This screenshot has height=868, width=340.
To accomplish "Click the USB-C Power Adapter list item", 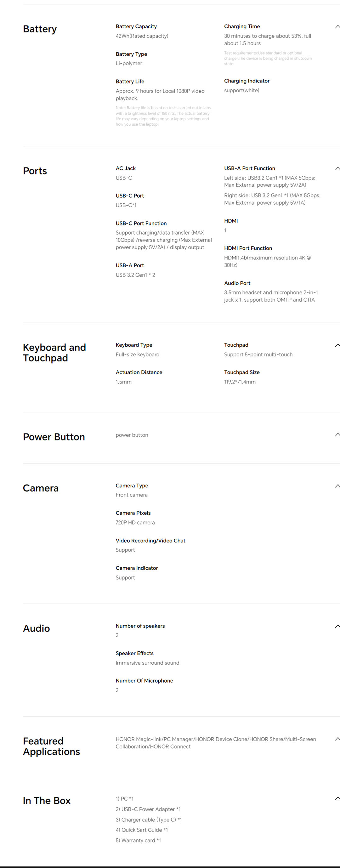I will [148, 809].
